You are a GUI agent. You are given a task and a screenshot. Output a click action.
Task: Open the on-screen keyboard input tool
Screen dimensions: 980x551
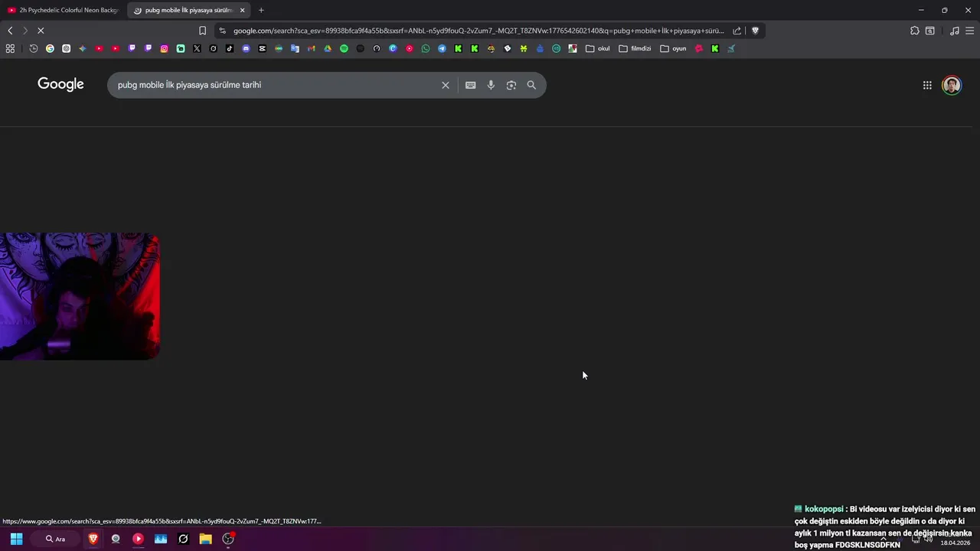[x=470, y=85]
